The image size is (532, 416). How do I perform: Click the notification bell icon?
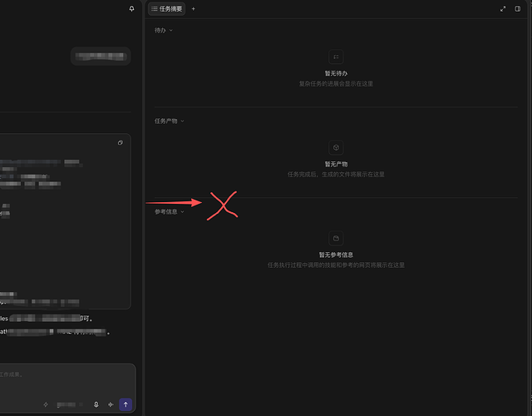tap(131, 9)
